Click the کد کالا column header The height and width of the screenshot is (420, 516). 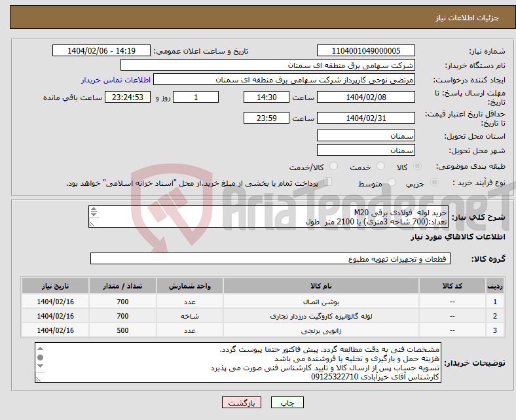click(452, 286)
